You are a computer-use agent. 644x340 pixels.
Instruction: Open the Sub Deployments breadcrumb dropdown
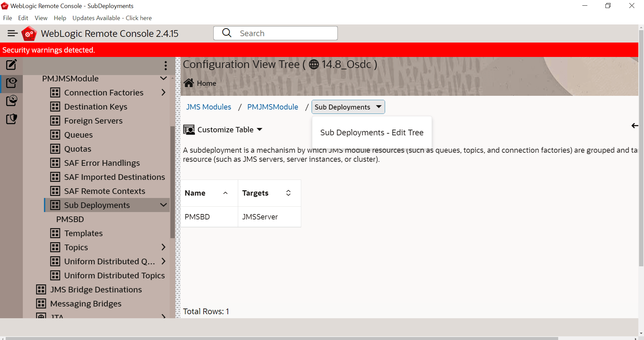pyautogui.click(x=348, y=107)
